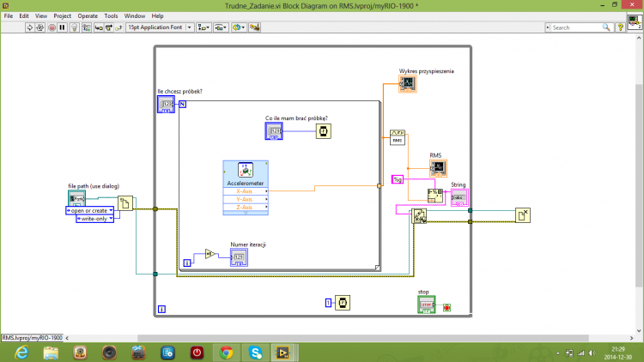The width and height of the screenshot is (644, 362).
Task: Select the stop button terminal
Action: (426, 305)
